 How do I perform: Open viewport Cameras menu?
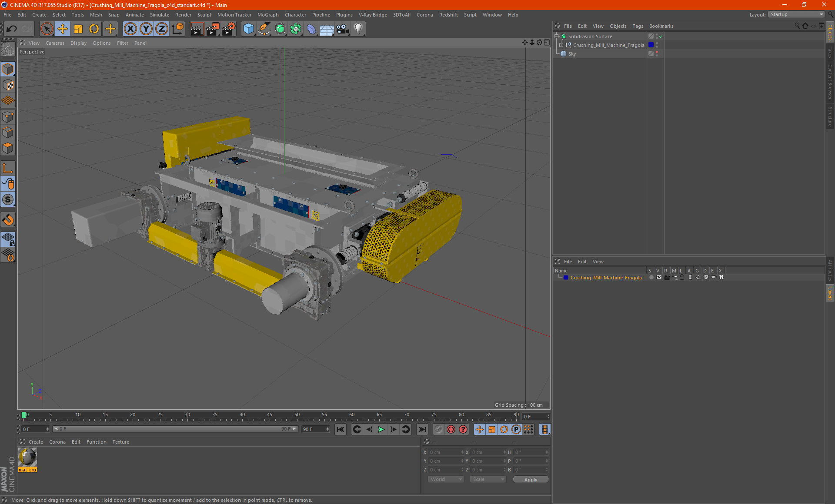pos(55,43)
